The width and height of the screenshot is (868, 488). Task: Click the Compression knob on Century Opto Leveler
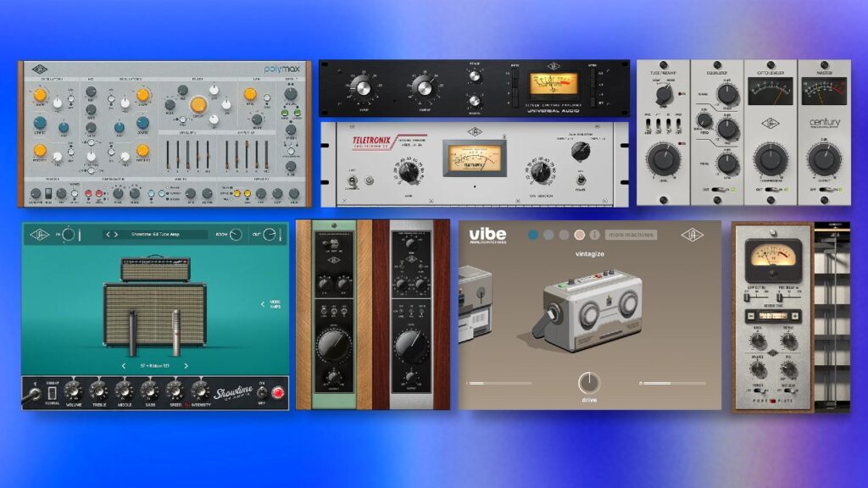pyautogui.click(x=771, y=158)
